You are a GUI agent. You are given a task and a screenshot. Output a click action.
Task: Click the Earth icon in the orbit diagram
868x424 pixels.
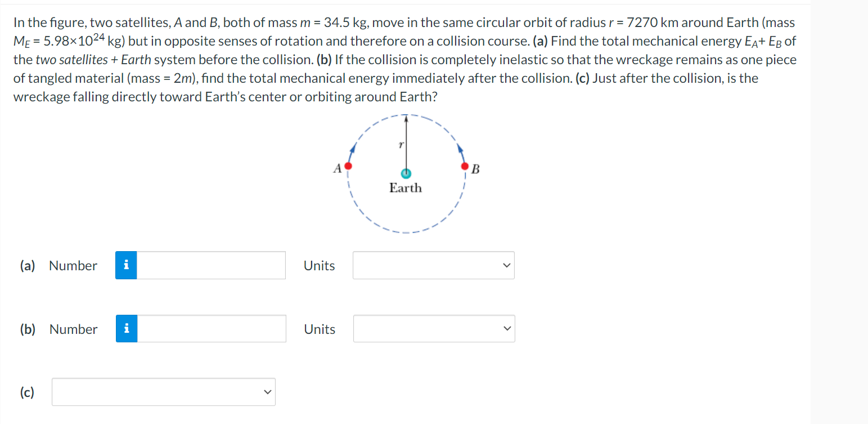(x=406, y=173)
